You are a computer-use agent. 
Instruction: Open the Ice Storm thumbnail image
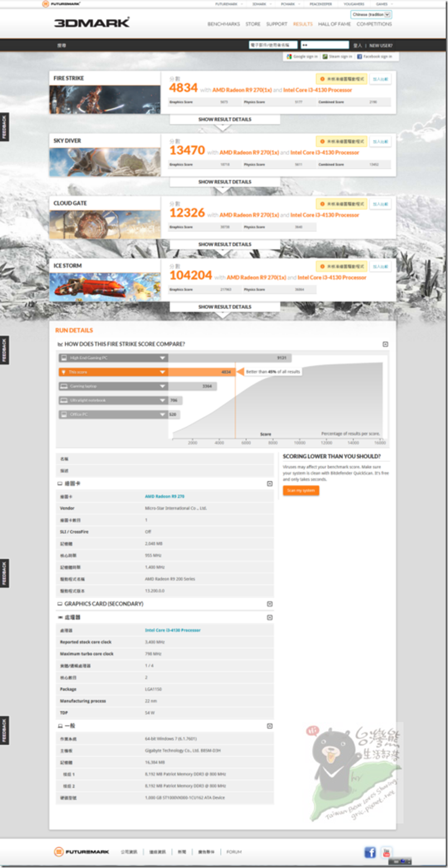tap(105, 287)
